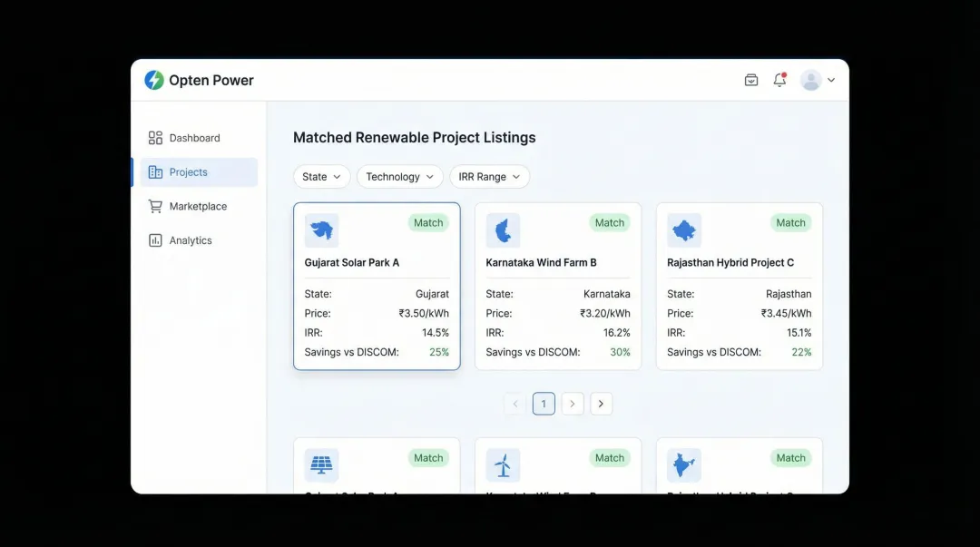Click the Dashboard grid icon in sidebar
Image resolution: width=980 pixels, height=547 pixels.
pyautogui.click(x=152, y=137)
